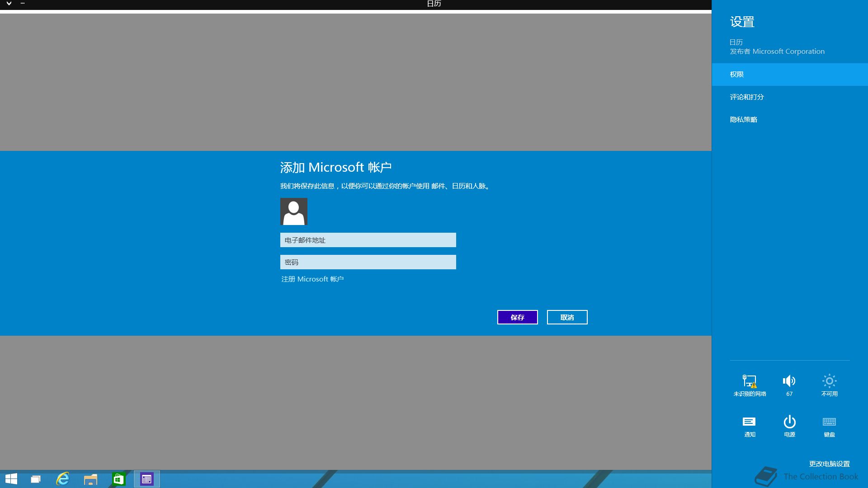Focus the 密码 password field
The width and height of the screenshot is (868, 488).
(x=368, y=262)
